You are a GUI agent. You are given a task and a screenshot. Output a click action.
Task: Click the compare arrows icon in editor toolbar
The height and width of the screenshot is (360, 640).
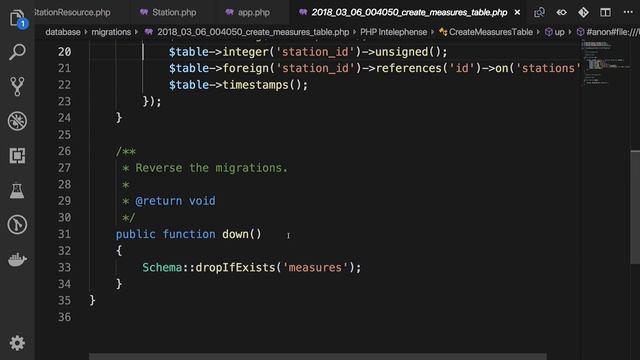(x=561, y=12)
